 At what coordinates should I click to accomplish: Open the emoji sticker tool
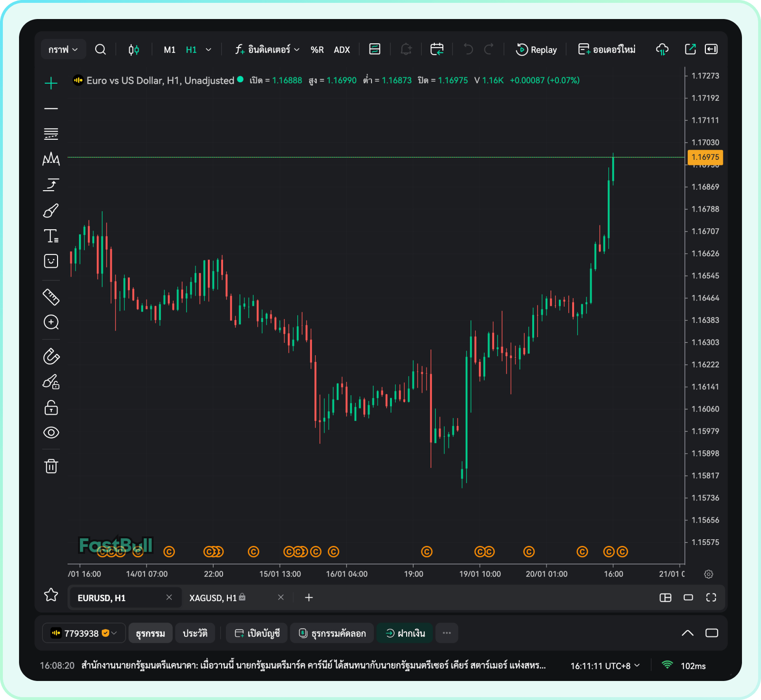click(51, 261)
